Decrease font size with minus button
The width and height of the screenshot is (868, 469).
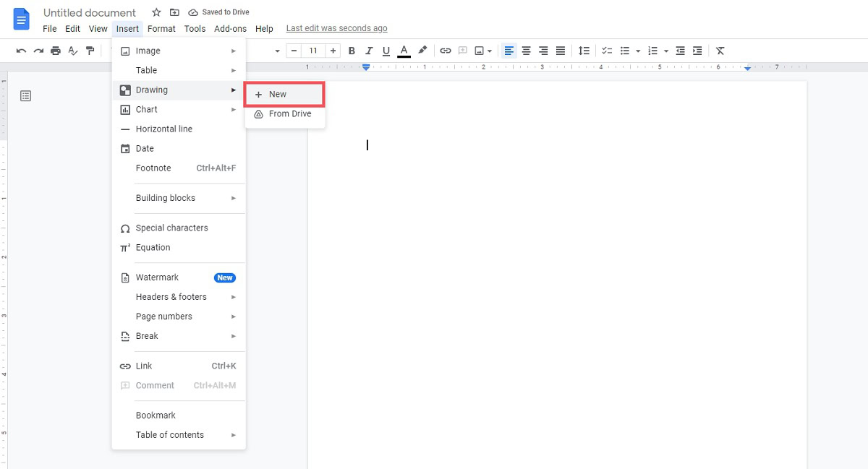(294, 51)
